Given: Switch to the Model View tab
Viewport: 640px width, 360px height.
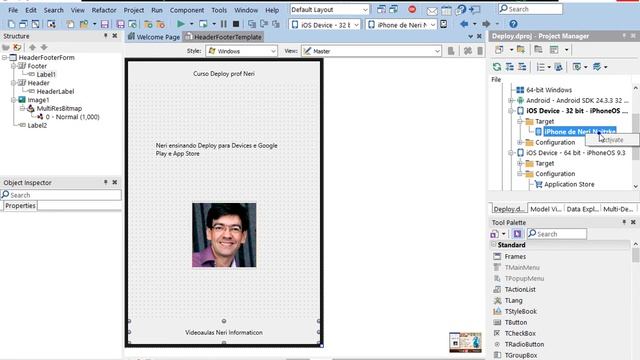Looking at the screenshot, I should pos(545,209).
